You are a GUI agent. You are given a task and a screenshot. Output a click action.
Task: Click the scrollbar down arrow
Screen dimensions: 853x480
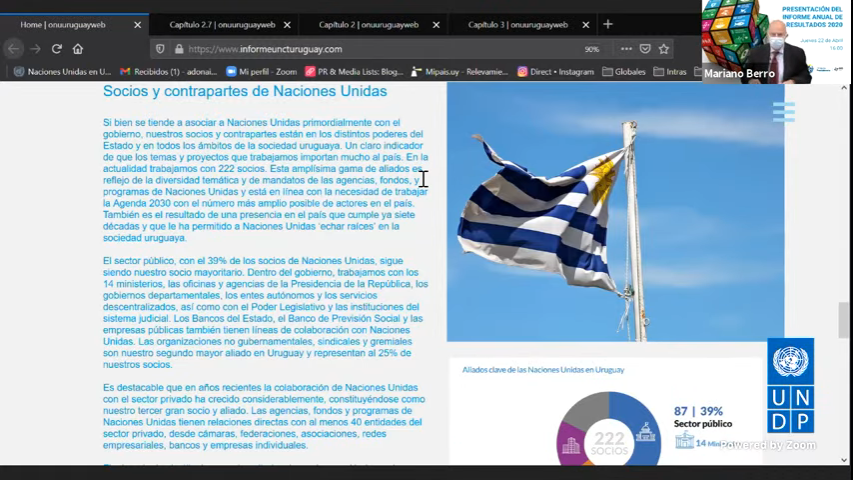pyautogui.click(x=844, y=460)
